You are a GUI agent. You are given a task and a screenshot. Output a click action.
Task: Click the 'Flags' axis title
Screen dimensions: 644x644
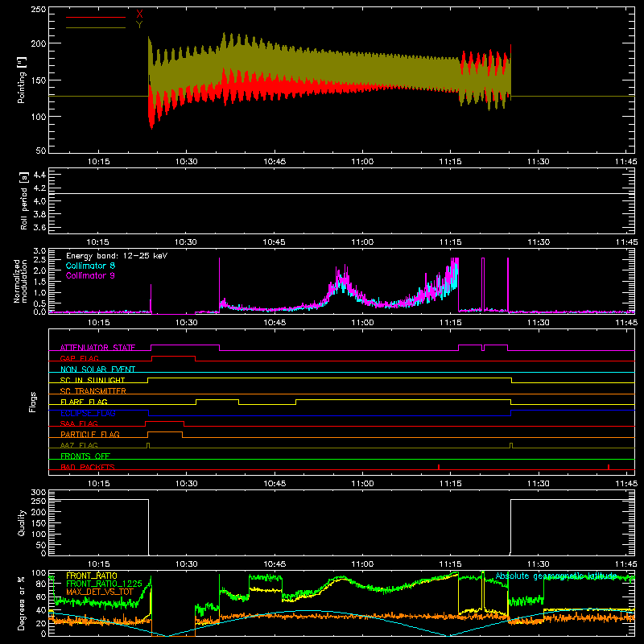[32, 402]
